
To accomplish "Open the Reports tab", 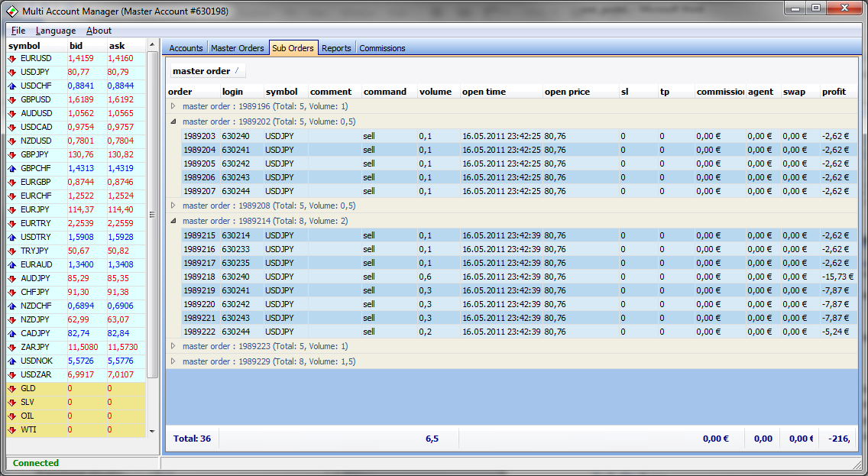I will click(336, 48).
